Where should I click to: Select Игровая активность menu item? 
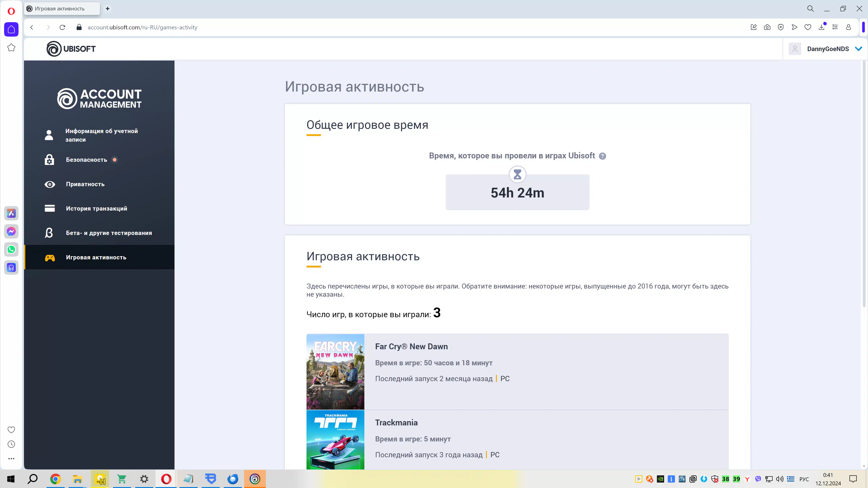pyautogui.click(x=99, y=257)
